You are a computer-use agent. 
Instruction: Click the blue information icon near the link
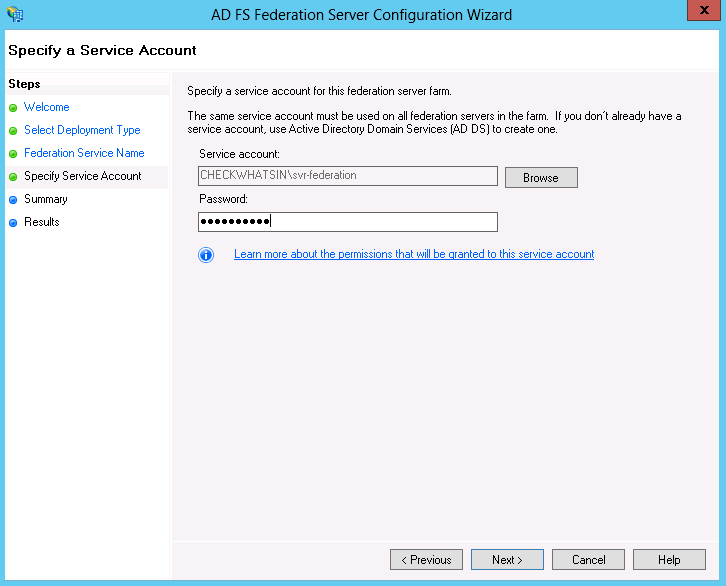tap(206, 255)
